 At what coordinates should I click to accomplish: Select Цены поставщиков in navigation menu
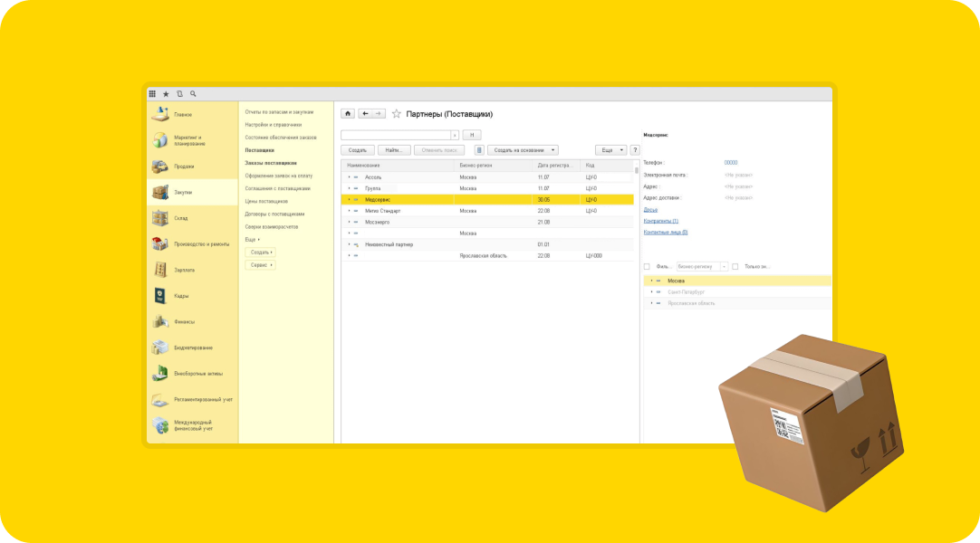266,201
